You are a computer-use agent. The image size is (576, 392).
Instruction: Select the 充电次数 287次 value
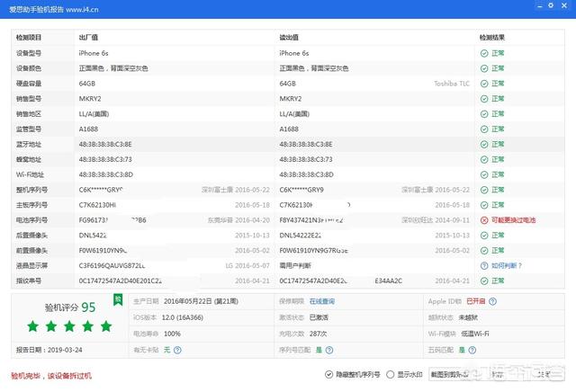pos(318,334)
